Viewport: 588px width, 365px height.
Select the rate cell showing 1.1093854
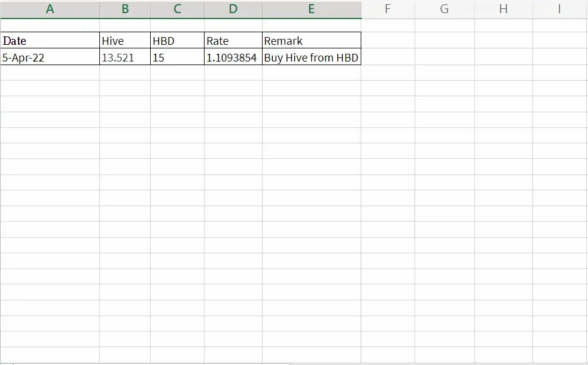point(233,57)
